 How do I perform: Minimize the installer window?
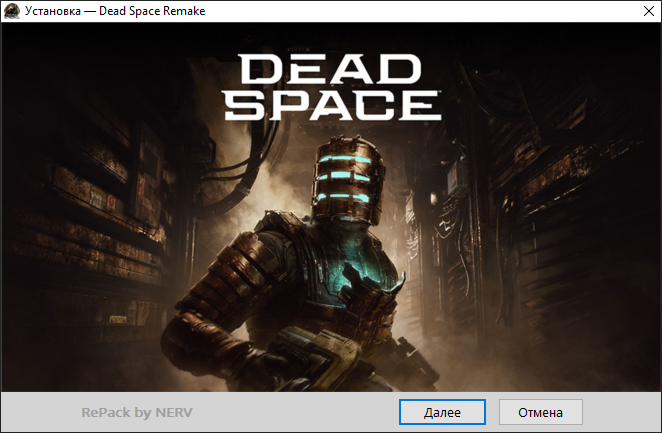click(x=547, y=12)
